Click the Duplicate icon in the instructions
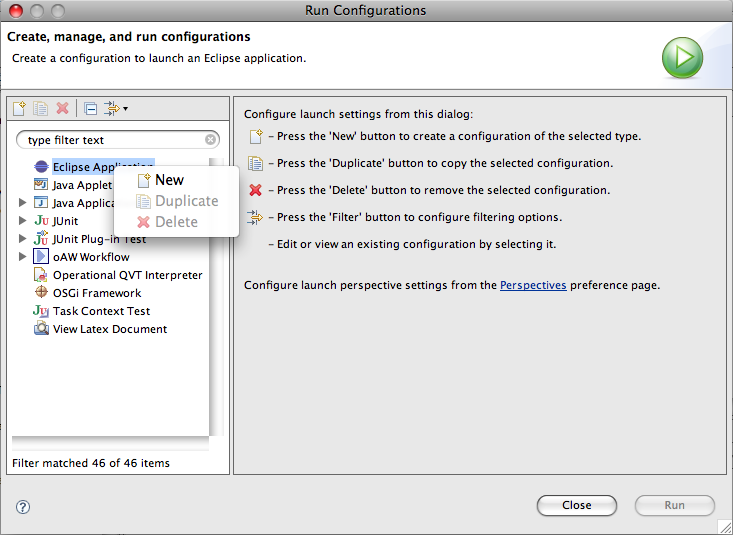The image size is (733, 535). point(256,163)
